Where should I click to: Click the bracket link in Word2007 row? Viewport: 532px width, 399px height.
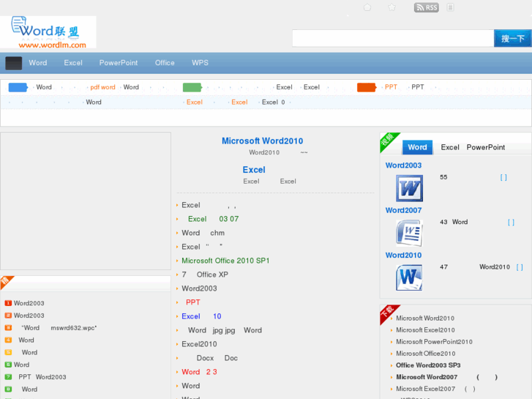[x=511, y=223]
